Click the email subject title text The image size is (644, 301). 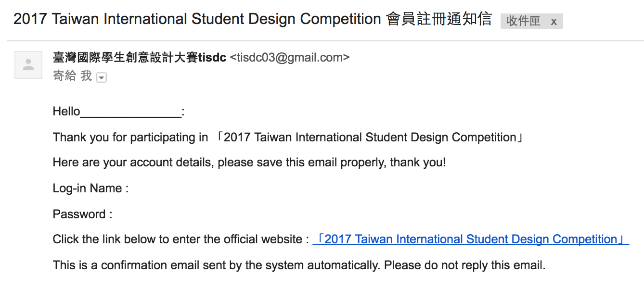[197, 19]
